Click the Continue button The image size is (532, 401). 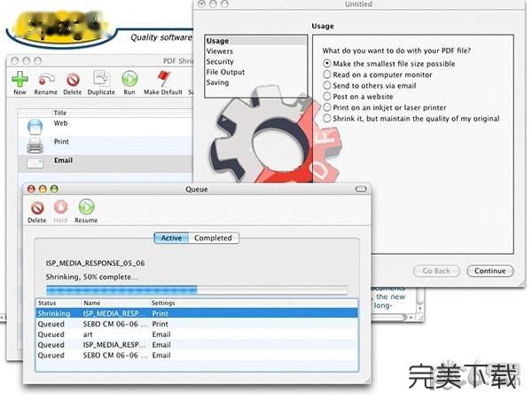(x=490, y=271)
